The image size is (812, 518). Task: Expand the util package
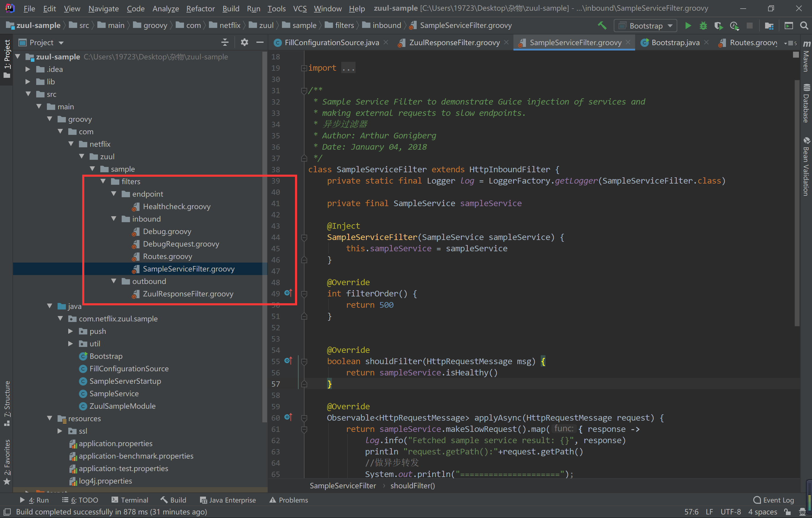point(70,344)
